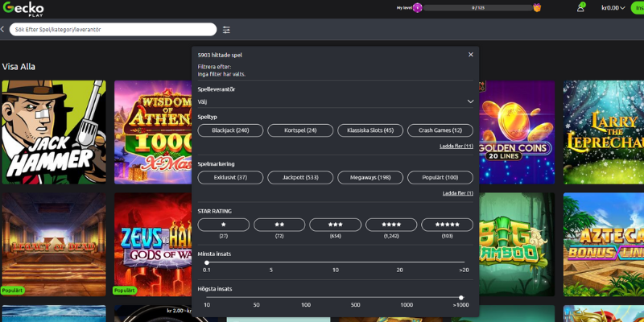
Task: Toggle the Kortspel (24) filter
Action: (300, 130)
